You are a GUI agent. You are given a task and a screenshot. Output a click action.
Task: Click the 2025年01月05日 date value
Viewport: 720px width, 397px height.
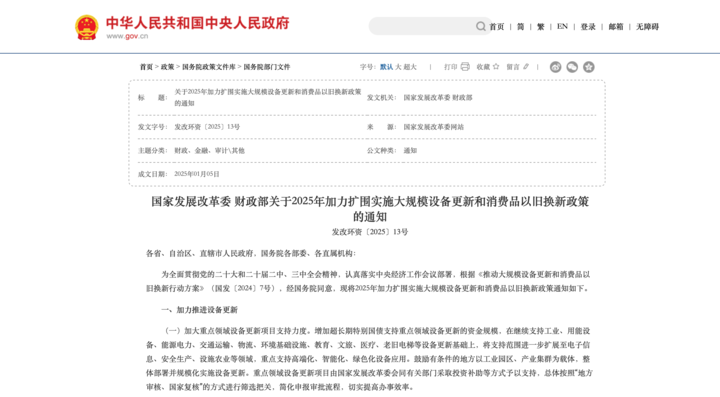point(197,174)
